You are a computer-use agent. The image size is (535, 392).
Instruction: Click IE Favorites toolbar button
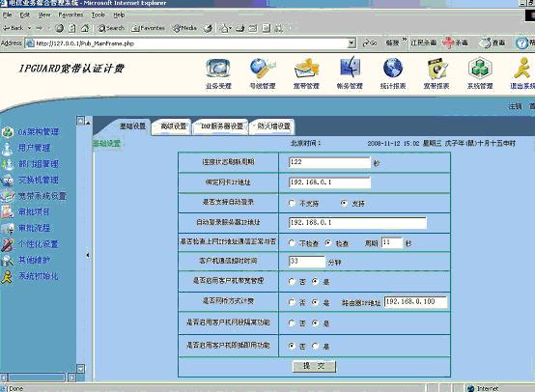click(x=148, y=28)
